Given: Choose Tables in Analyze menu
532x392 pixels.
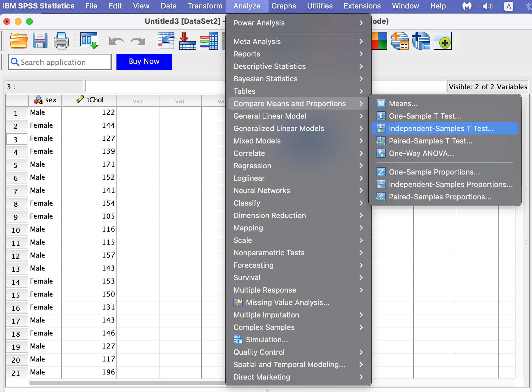Looking at the screenshot, I should [x=298, y=91].
